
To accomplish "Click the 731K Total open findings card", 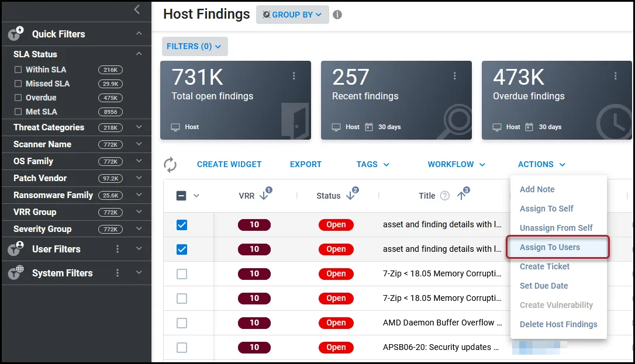I will point(236,100).
